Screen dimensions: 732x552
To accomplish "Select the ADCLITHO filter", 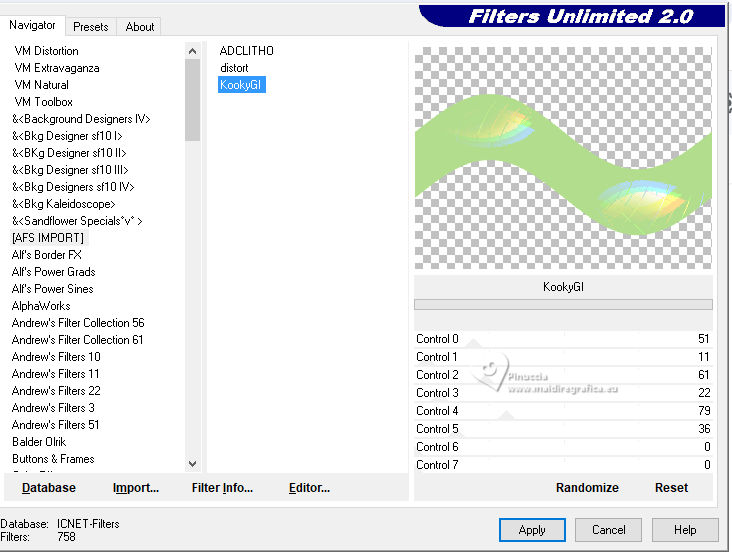I will pyautogui.click(x=246, y=50).
